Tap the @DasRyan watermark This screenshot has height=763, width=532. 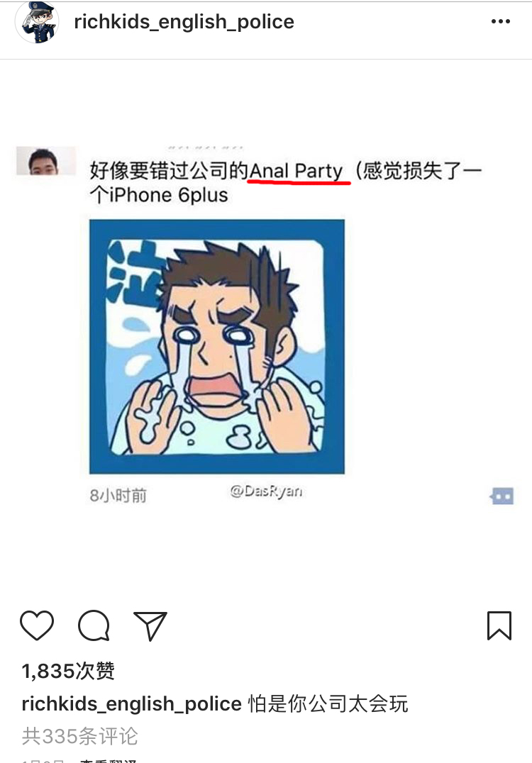pyautogui.click(x=266, y=491)
